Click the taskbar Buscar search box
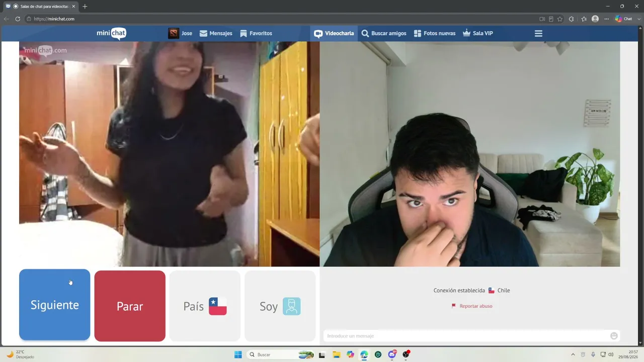Image resolution: width=644 pixels, height=362 pixels. (281, 354)
